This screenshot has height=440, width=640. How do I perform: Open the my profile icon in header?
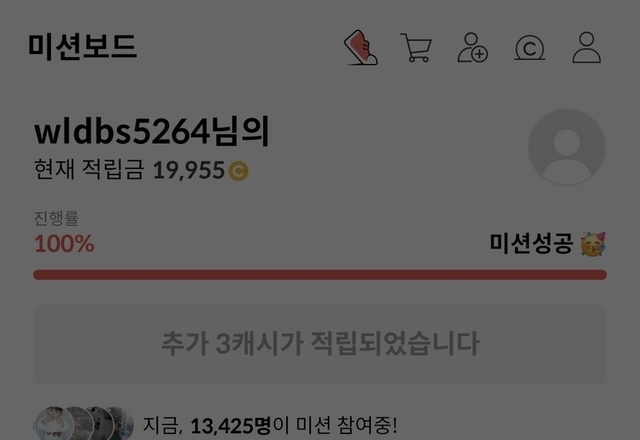click(x=587, y=47)
